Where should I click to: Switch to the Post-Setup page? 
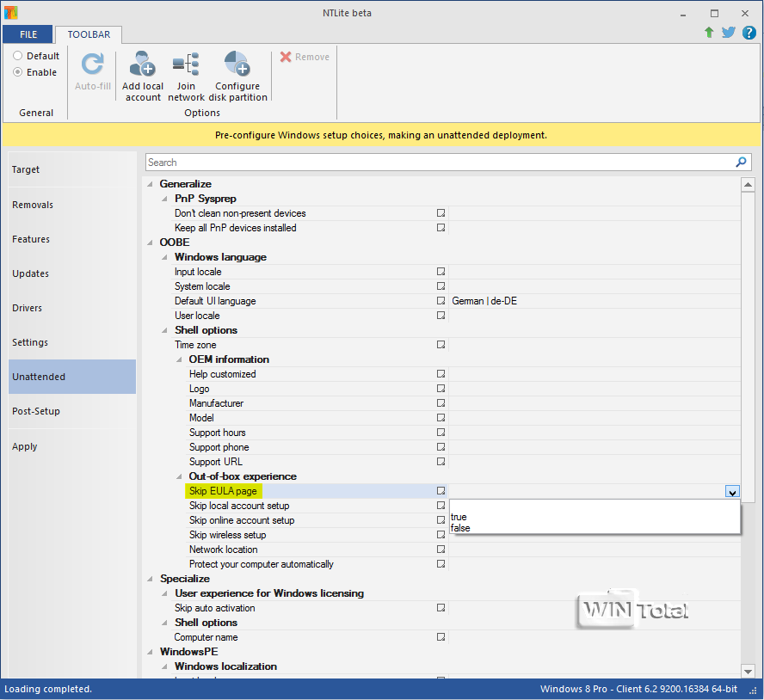[x=36, y=411]
